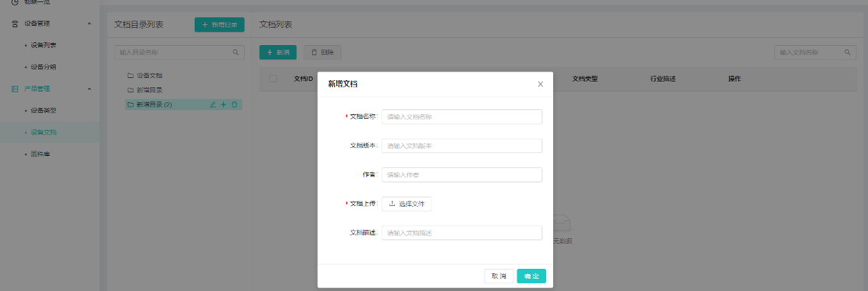Screen dimensions: 868x291
Task: Click 选择文件 upload button
Action: point(406,204)
